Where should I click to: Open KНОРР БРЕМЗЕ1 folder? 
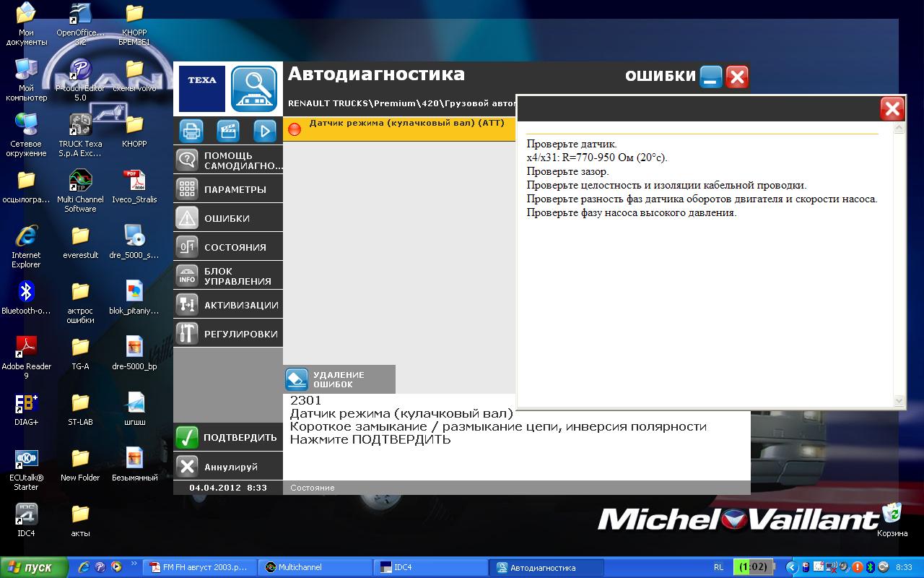tap(134, 25)
